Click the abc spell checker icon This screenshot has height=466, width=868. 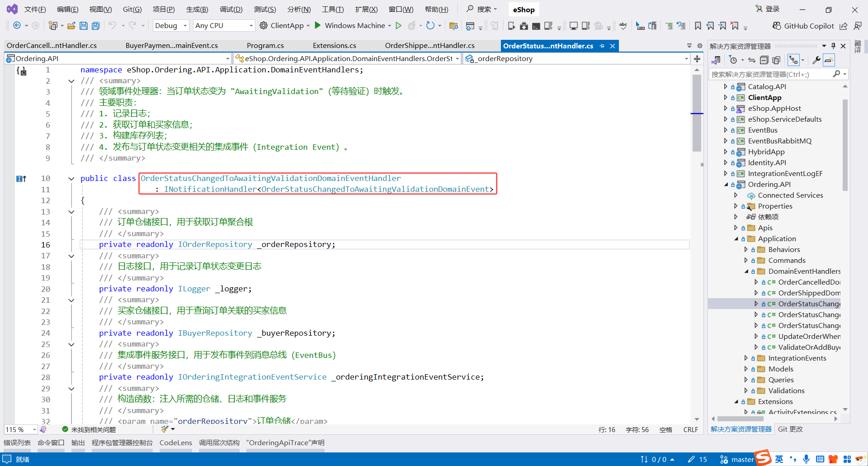[x=623, y=26]
